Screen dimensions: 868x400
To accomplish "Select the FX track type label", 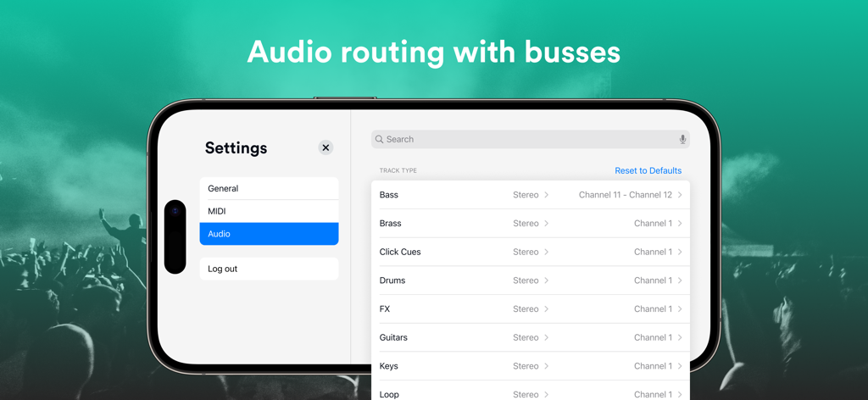I will [x=385, y=308].
